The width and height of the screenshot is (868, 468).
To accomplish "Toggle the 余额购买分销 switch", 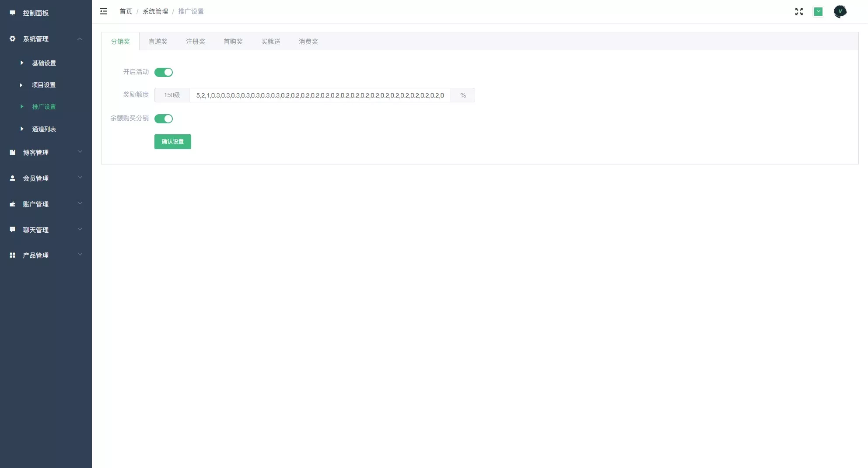I will pyautogui.click(x=164, y=119).
